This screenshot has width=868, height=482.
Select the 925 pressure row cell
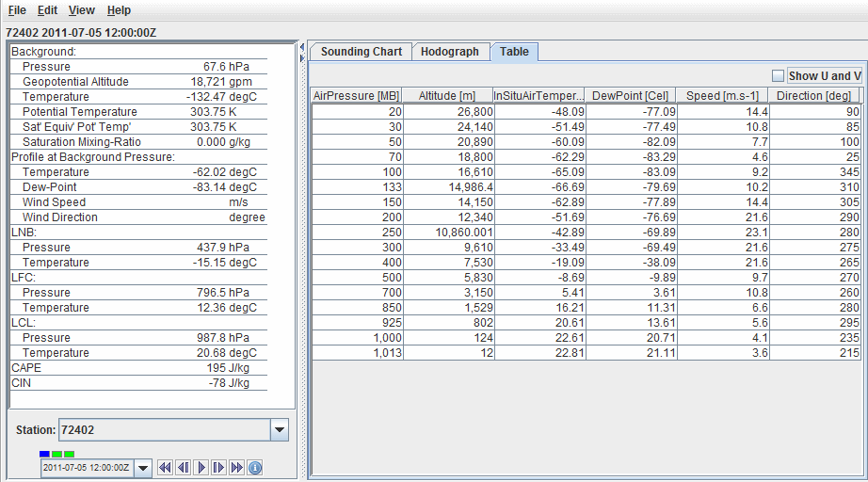click(358, 323)
